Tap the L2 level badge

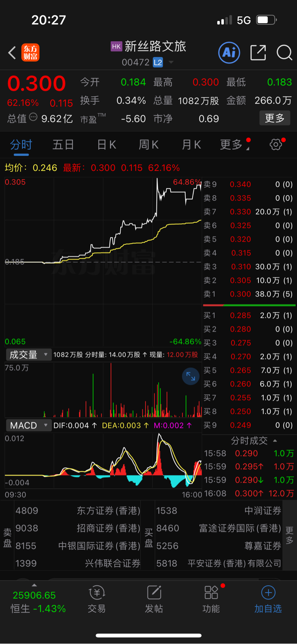158,62
